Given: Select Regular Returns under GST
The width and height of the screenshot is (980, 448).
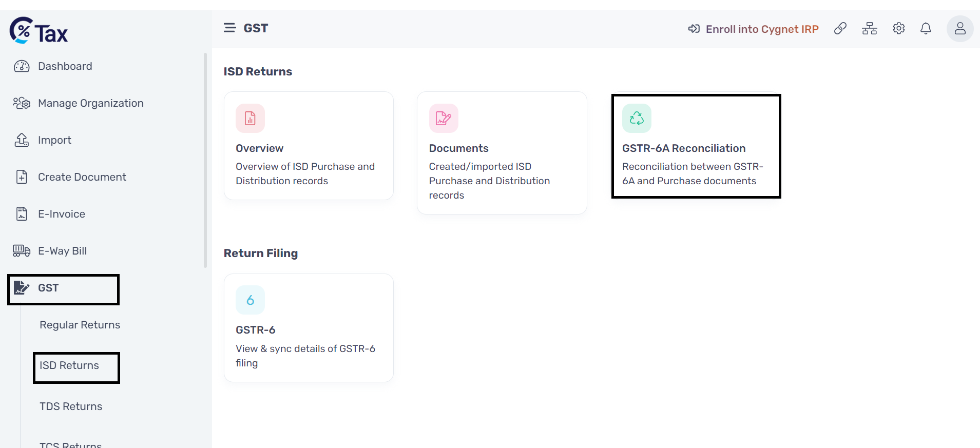Looking at the screenshot, I should [x=80, y=325].
